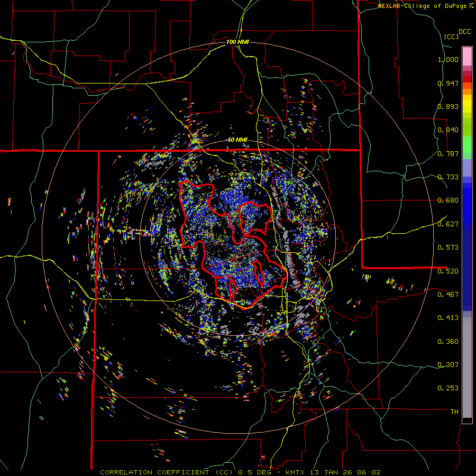Select the 0.787 legend value
This screenshot has width=476, height=476.
[448, 153]
